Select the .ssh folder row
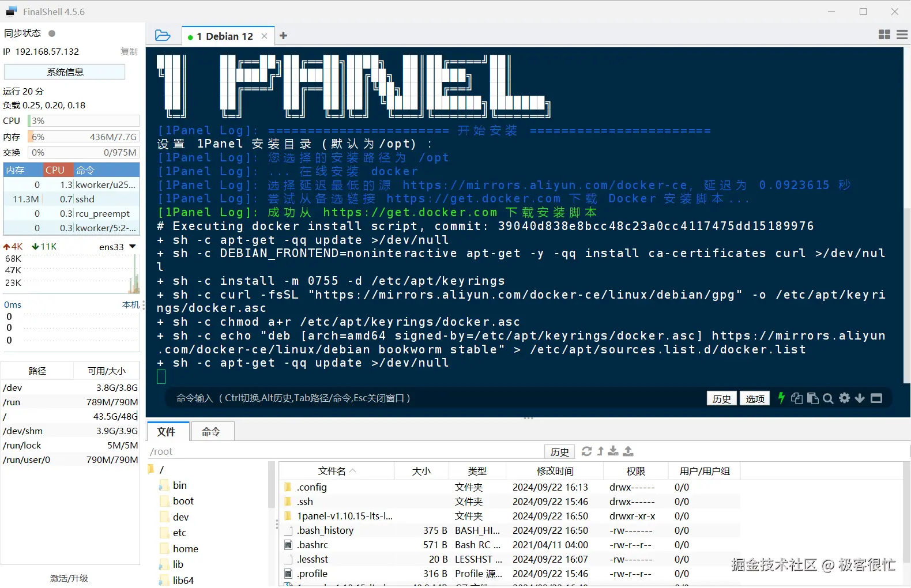 pyautogui.click(x=510, y=502)
